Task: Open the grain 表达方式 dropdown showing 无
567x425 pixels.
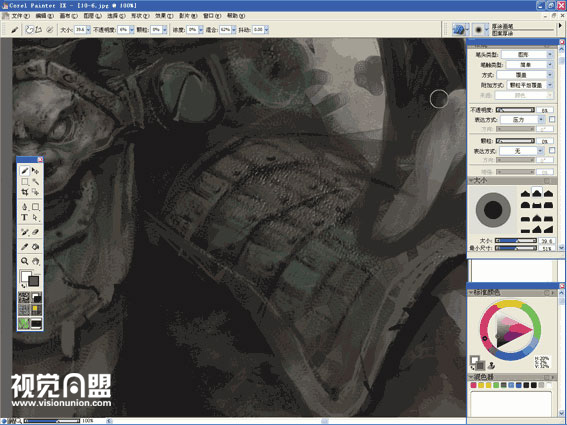Action: coord(521,151)
